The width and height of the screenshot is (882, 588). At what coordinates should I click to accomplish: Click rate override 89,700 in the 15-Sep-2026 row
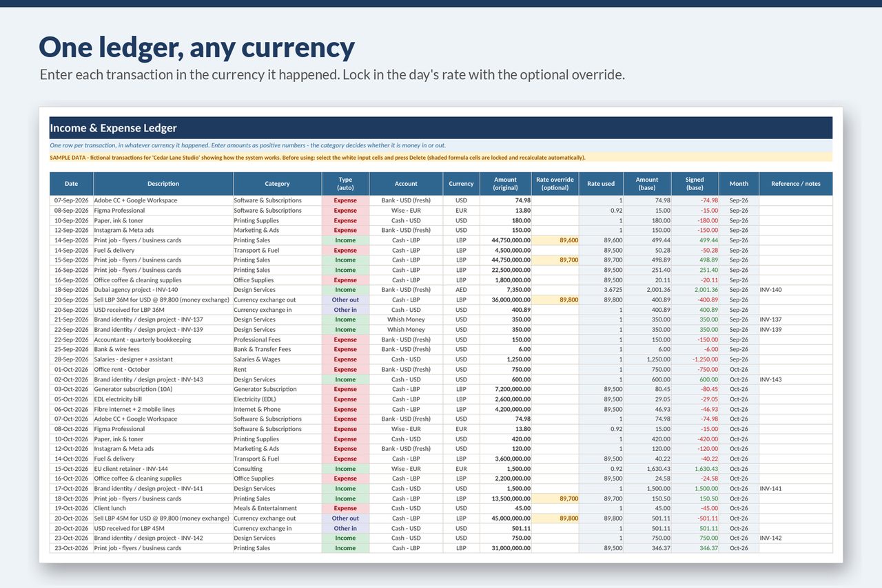[555, 260]
